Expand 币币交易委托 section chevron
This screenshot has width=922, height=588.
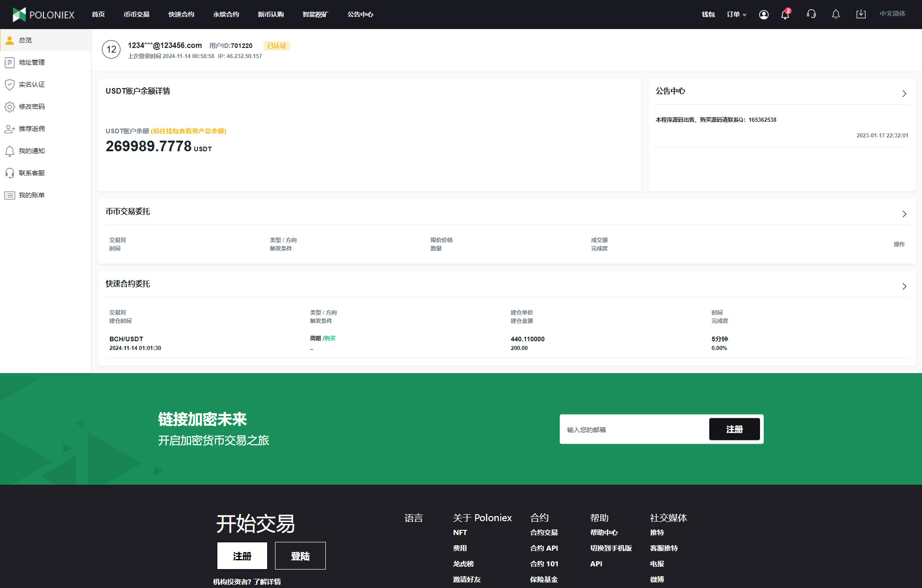click(904, 214)
